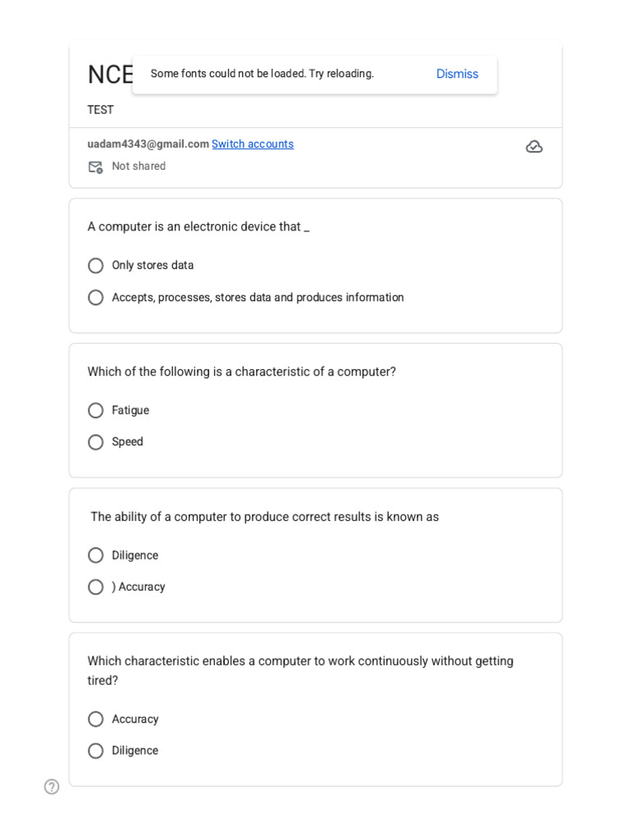Click the characteristic of a computer question
Viewport: 630px width, 840px height.
coord(242,372)
